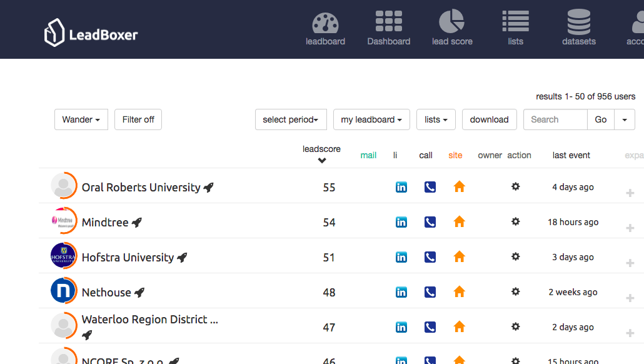Focus the Search input field
Image resolution: width=644 pixels, height=364 pixels.
coord(555,119)
